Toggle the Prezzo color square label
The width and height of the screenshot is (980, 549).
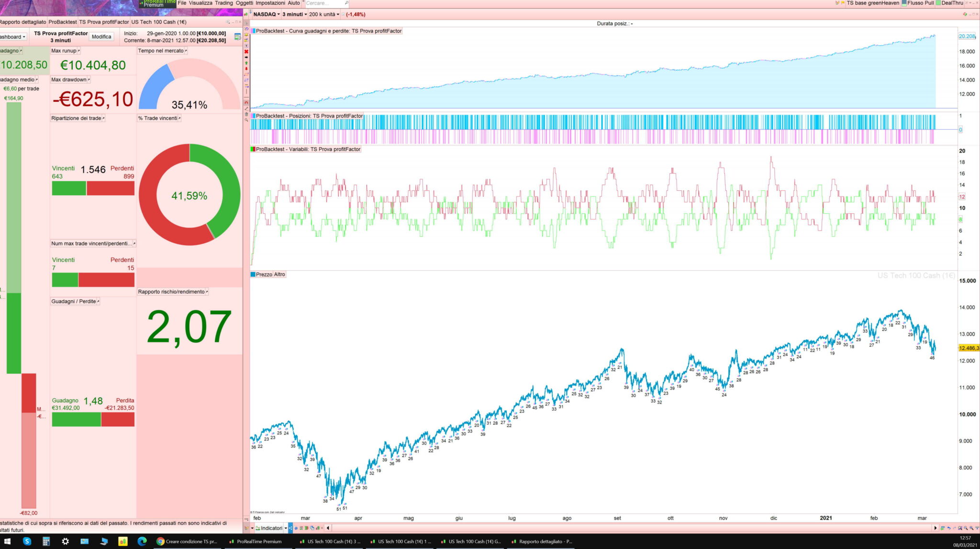[253, 274]
